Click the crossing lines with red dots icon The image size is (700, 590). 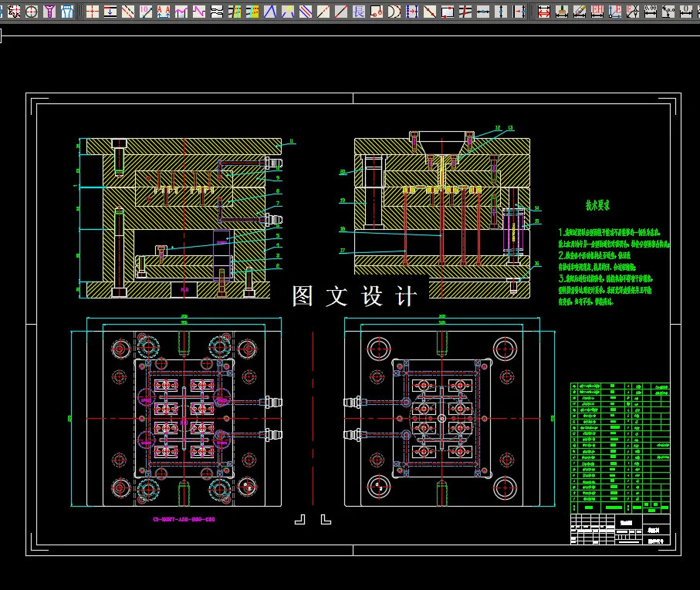[x=465, y=11]
